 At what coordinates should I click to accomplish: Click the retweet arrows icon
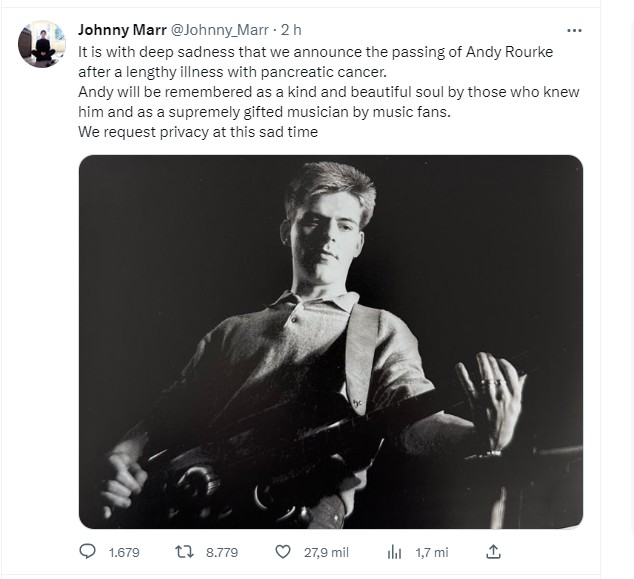(183, 551)
